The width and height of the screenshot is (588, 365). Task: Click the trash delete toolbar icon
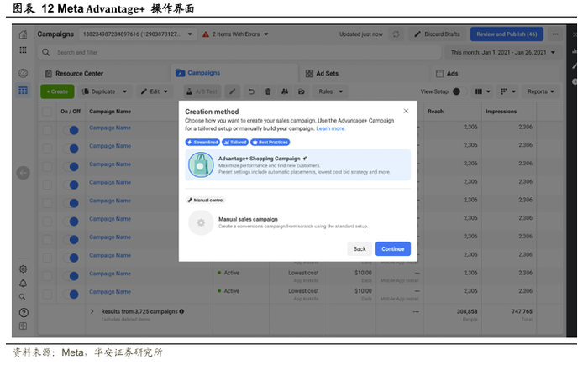click(x=268, y=91)
